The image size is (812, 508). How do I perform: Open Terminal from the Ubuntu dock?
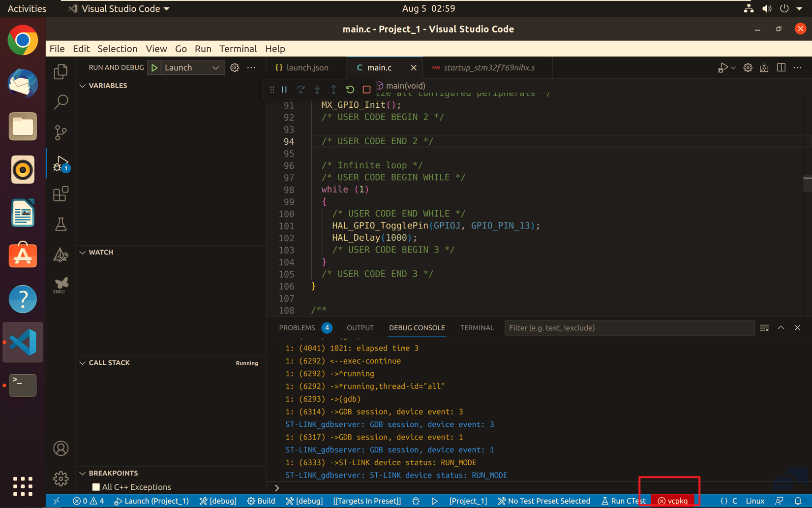pyautogui.click(x=23, y=385)
